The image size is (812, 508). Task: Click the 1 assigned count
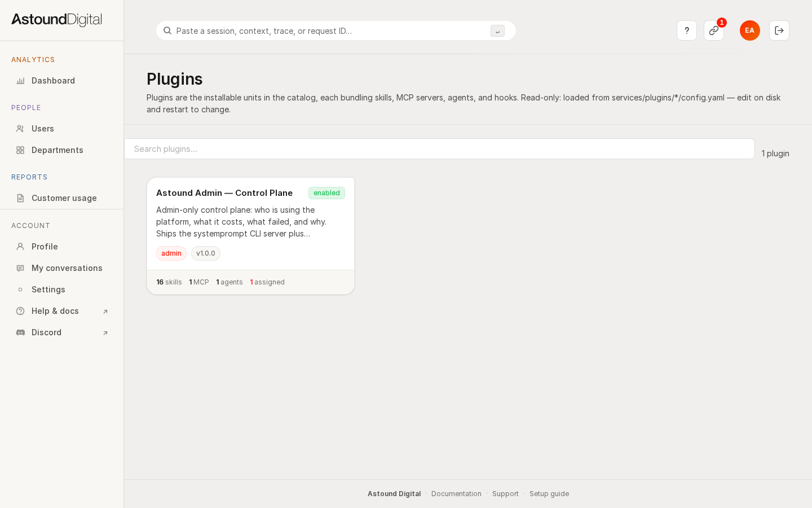tap(267, 282)
